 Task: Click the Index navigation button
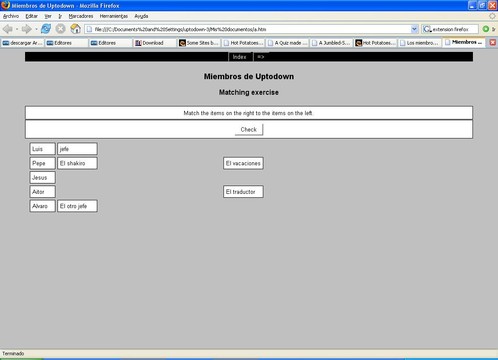(x=240, y=57)
